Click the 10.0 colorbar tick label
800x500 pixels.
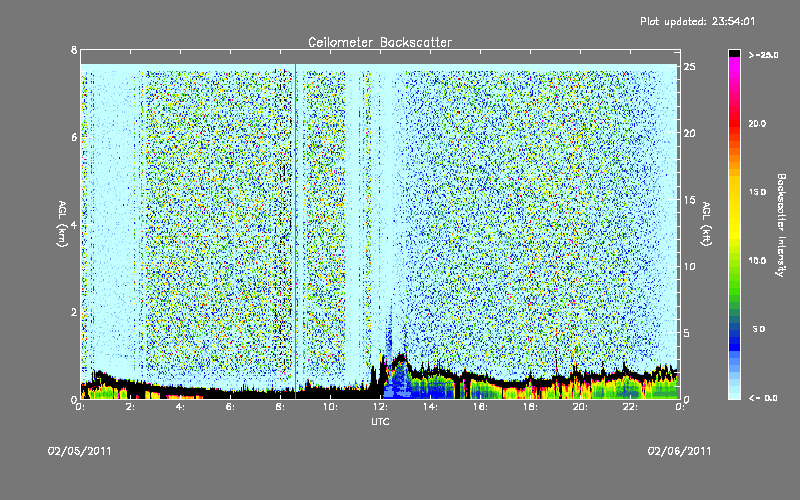(757, 261)
